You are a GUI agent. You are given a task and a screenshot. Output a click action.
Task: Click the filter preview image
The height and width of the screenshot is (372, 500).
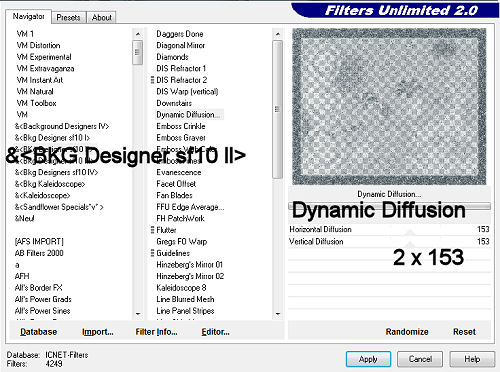point(389,106)
